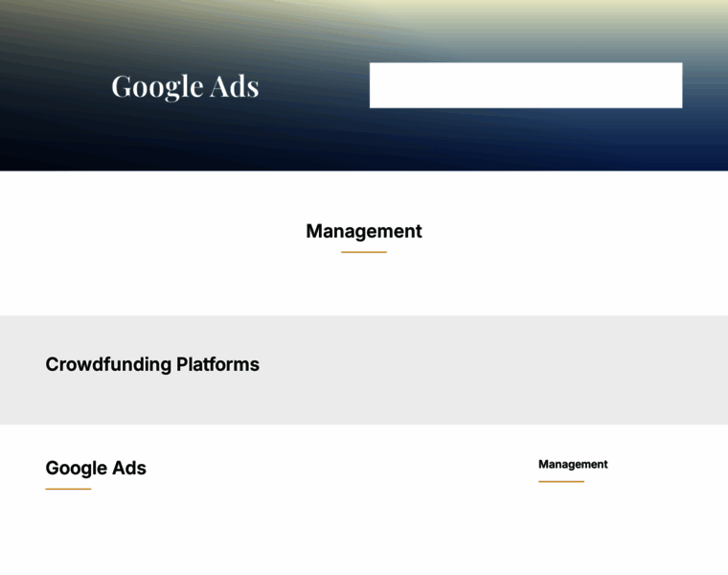The image size is (728, 575).
Task: Click the white search box in banner
Action: [x=526, y=85]
